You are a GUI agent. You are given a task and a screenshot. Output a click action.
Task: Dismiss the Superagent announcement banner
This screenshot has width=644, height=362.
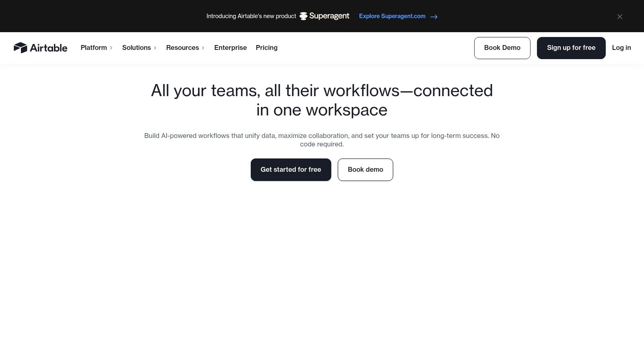[620, 16]
